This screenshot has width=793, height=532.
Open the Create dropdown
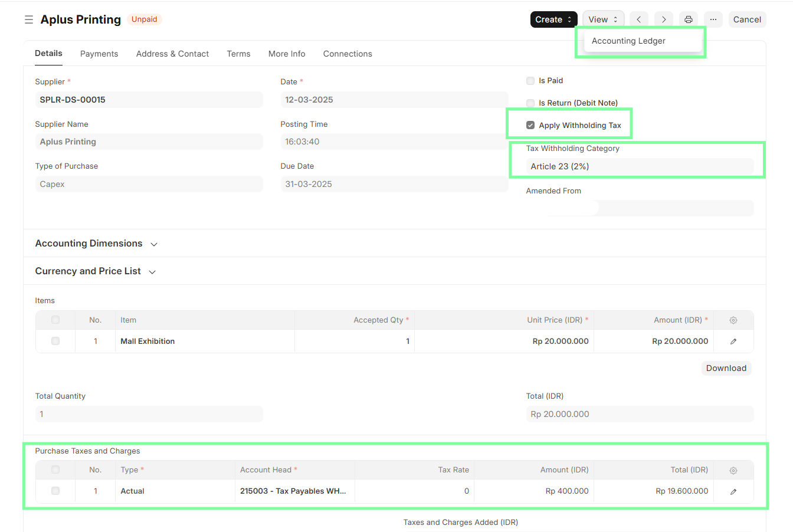pos(552,19)
